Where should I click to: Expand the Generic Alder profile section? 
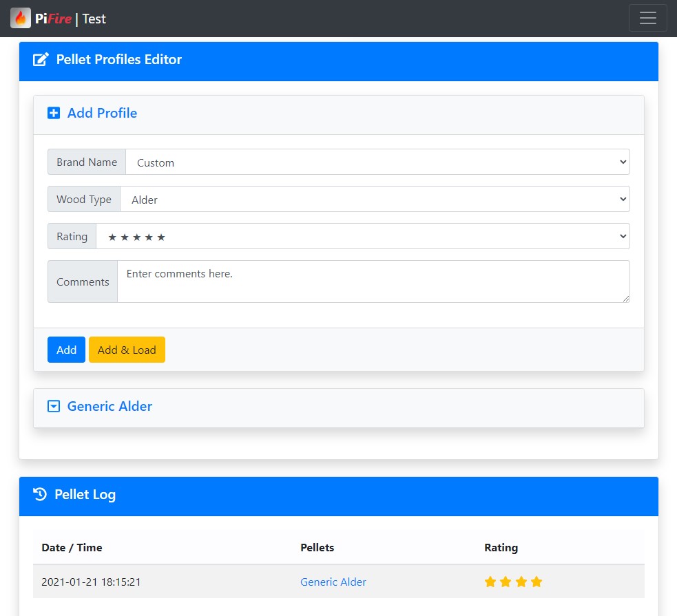(109, 406)
